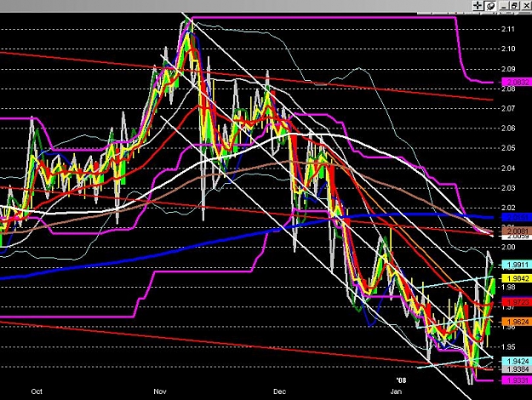Click the brown 2.0081 price label
Viewport: 532px width, 400px height.
pyautogui.click(x=516, y=231)
